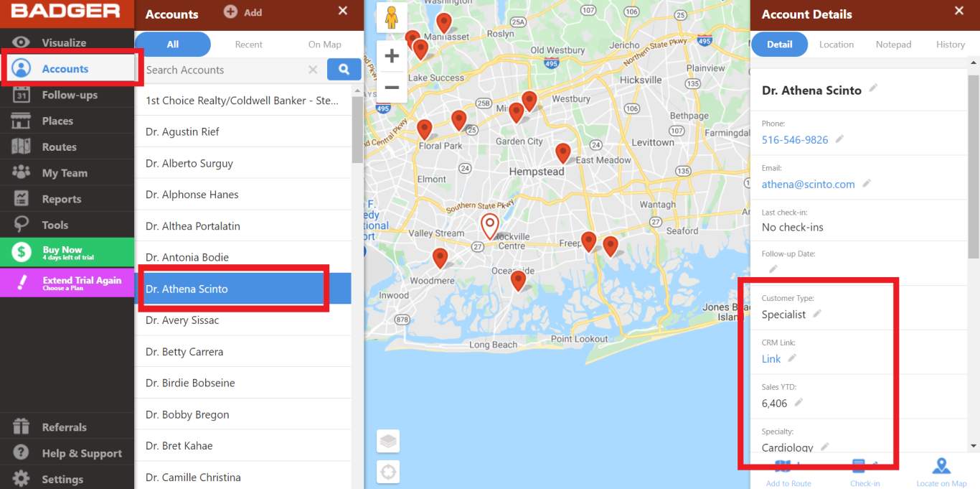
Task: Click the white selected pin near Rockville Centre
Action: coord(490,225)
